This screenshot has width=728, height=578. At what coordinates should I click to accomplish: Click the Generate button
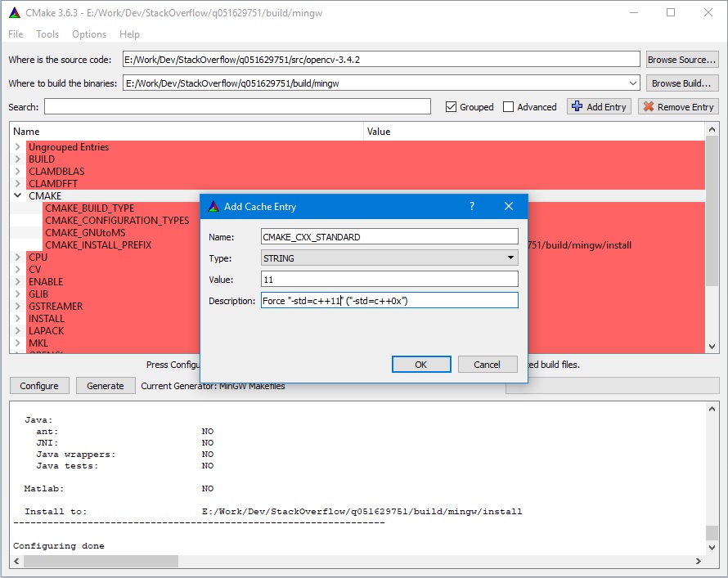(106, 386)
